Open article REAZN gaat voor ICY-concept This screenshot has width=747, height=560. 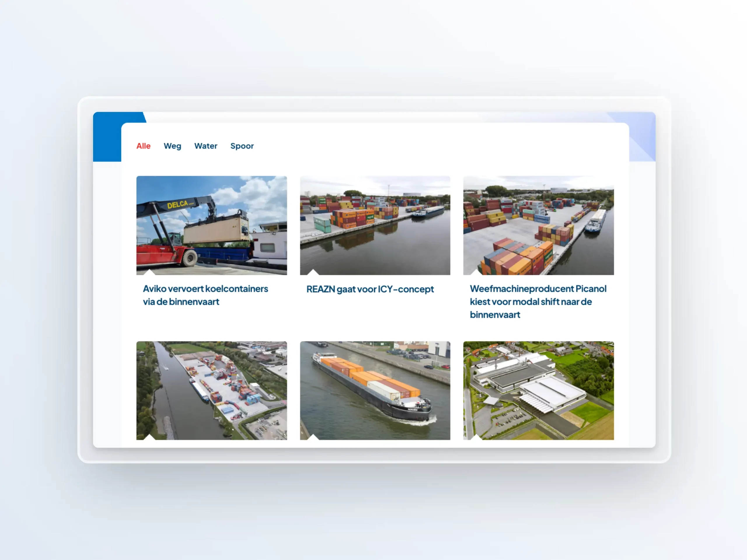370,289
